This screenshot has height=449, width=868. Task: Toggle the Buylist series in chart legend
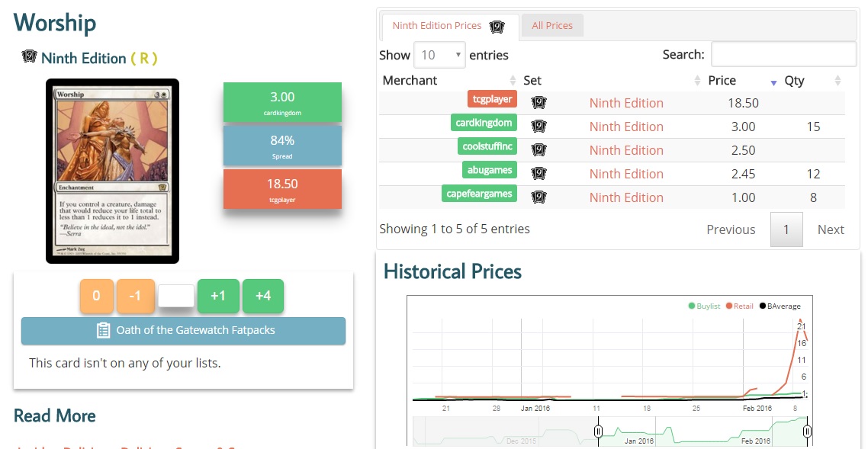point(707,306)
